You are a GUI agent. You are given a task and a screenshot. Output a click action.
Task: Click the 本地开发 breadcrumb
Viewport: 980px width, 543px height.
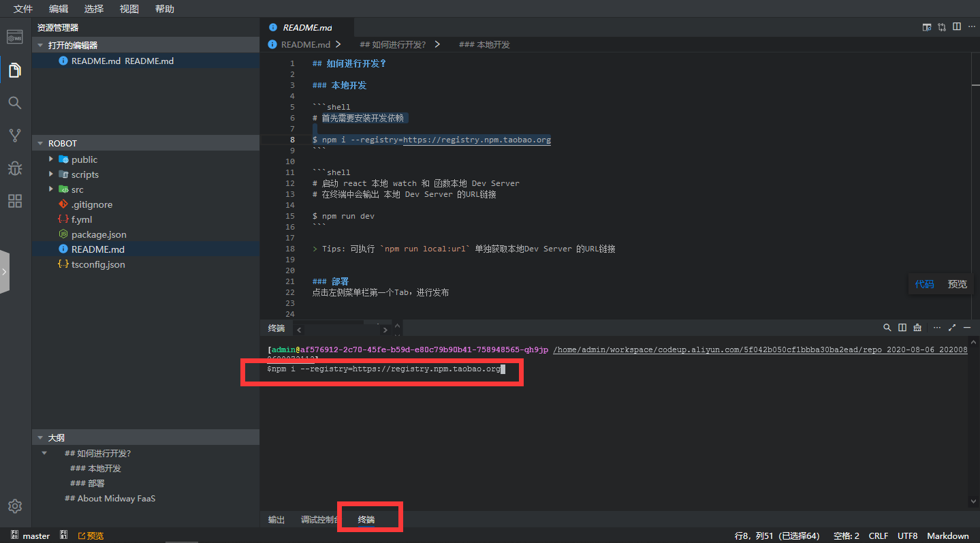pyautogui.click(x=484, y=44)
